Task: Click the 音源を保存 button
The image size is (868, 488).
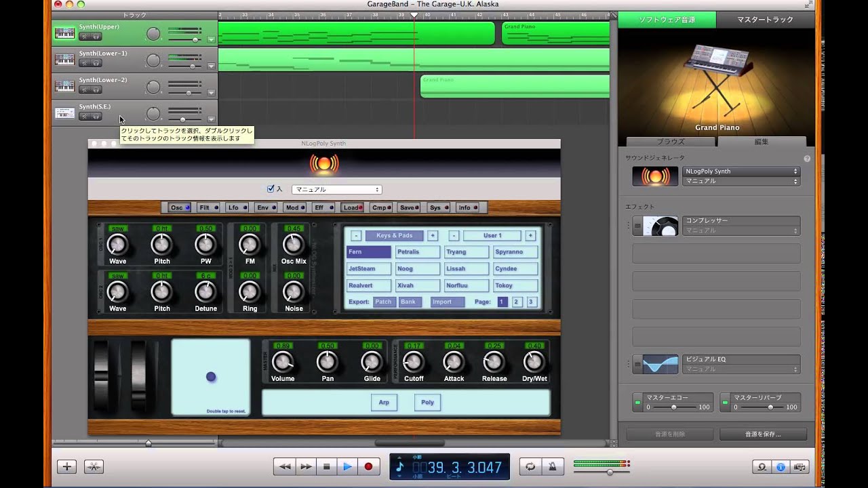Action: 763,434
